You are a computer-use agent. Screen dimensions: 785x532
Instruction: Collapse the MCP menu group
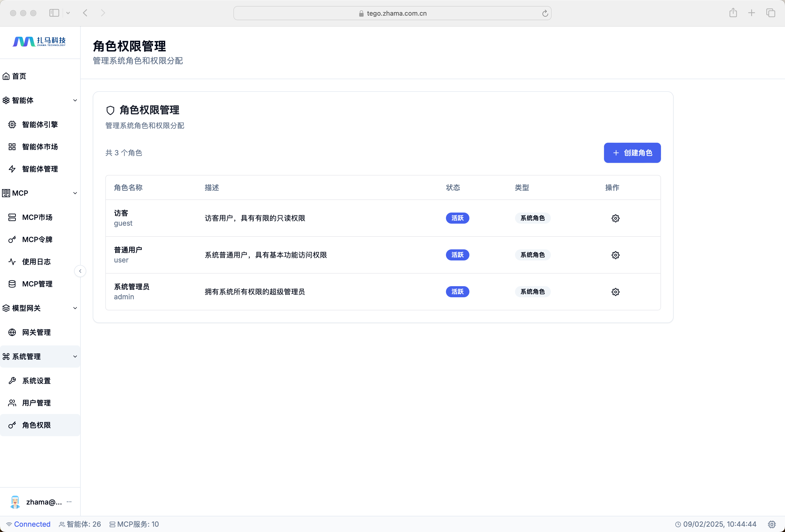click(75, 193)
